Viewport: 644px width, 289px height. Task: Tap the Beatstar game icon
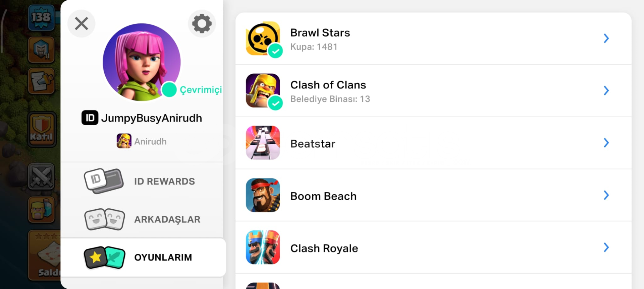coord(263,143)
